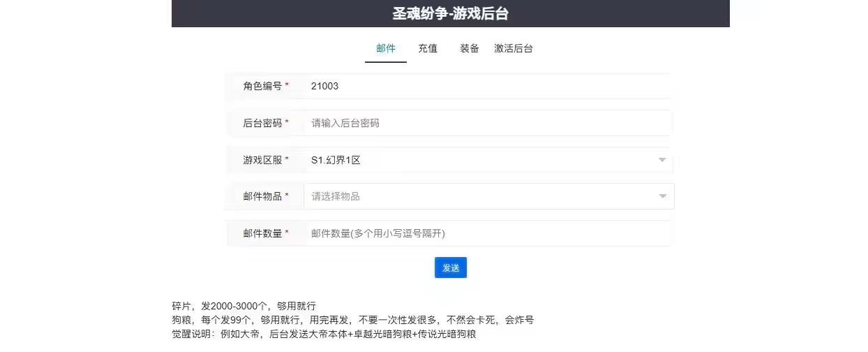Viewport: 868px width, 352px height.
Task: Click the 游戏区服 field label
Action: (262, 160)
